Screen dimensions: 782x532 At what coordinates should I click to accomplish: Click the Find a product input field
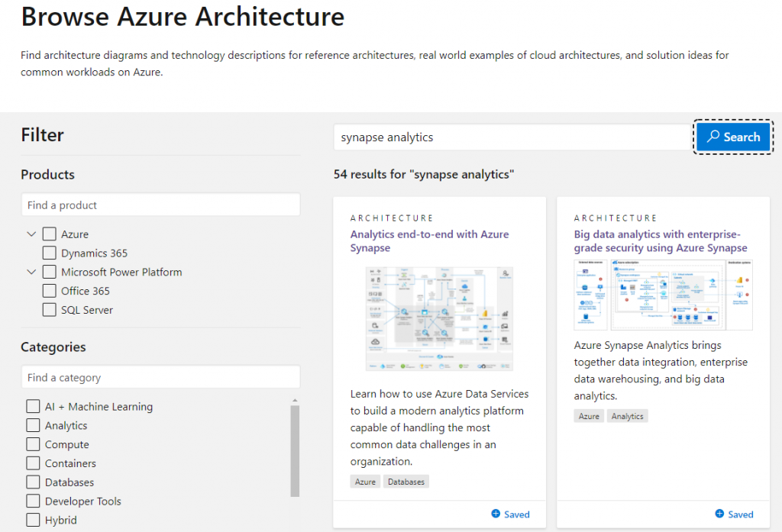click(160, 205)
